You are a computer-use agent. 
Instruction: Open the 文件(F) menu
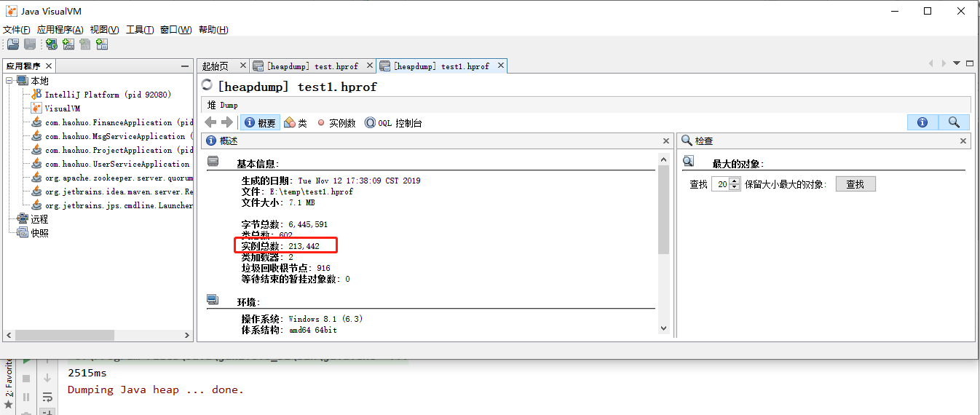point(17,30)
